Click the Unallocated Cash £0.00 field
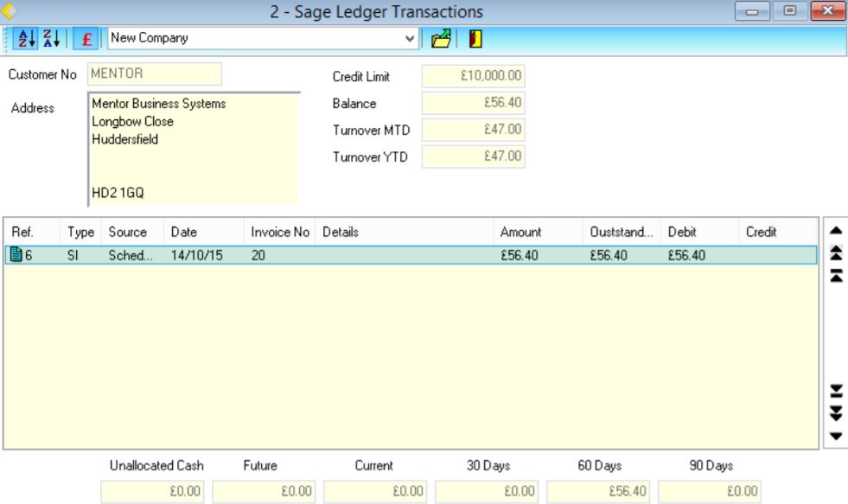The width and height of the screenshot is (848, 504). [152, 491]
